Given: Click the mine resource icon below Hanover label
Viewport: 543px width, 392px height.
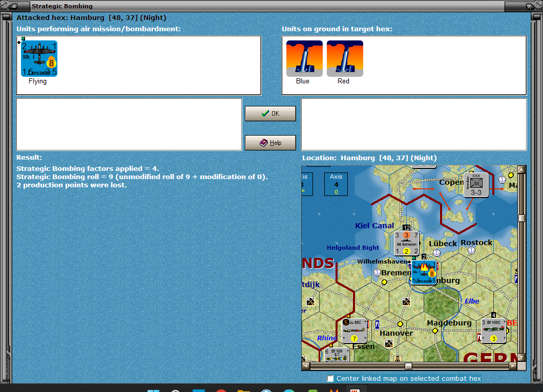Looking at the screenshot, I should tap(389, 343).
